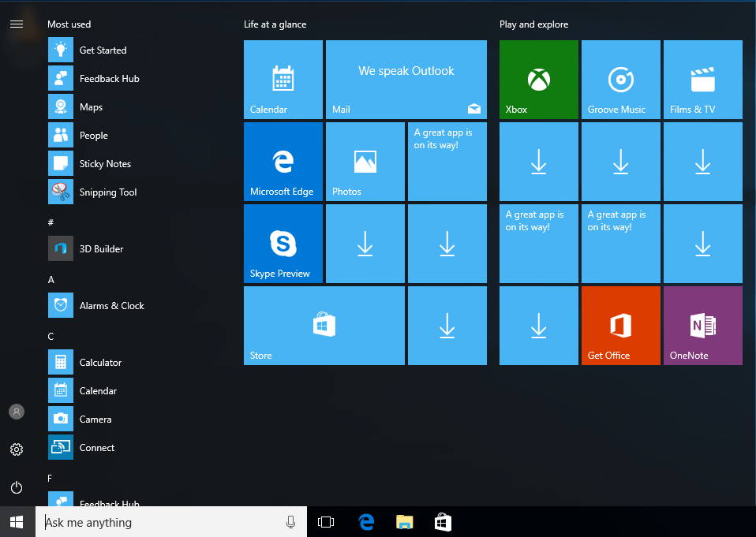
Task: Open user account options
Action: click(x=17, y=412)
